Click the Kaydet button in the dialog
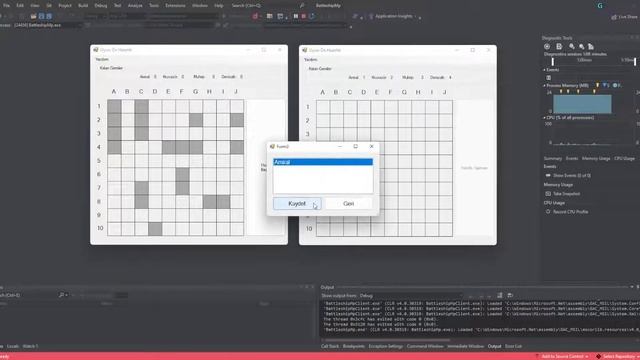This screenshot has width=640, height=360. click(x=297, y=203)
